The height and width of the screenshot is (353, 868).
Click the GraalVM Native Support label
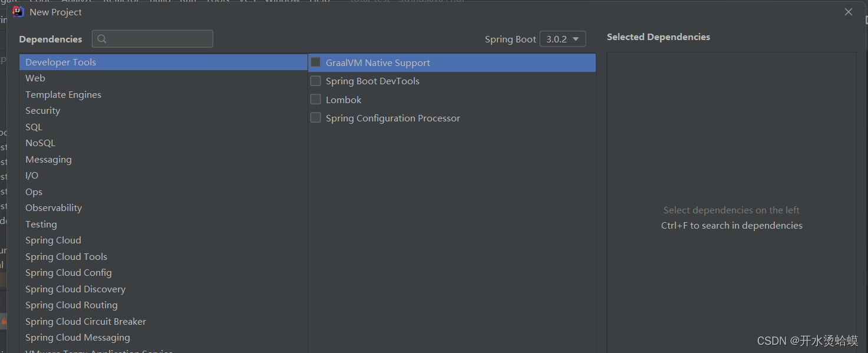tap(378, 62)
